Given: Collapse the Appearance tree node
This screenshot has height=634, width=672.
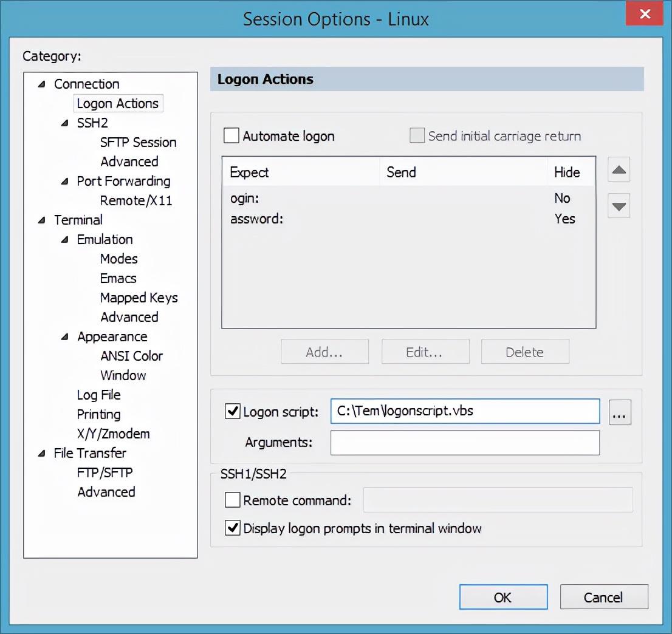Looking at the screenshot, I should point(65,337).
